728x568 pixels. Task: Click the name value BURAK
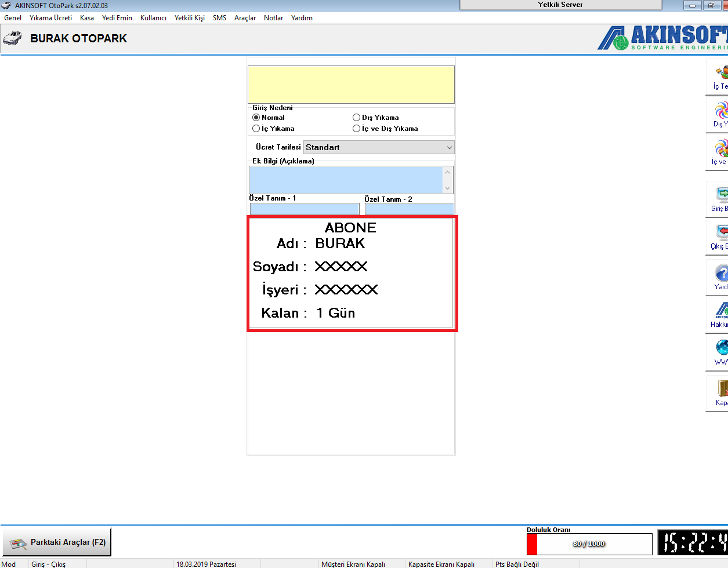[x=340, y=243]
